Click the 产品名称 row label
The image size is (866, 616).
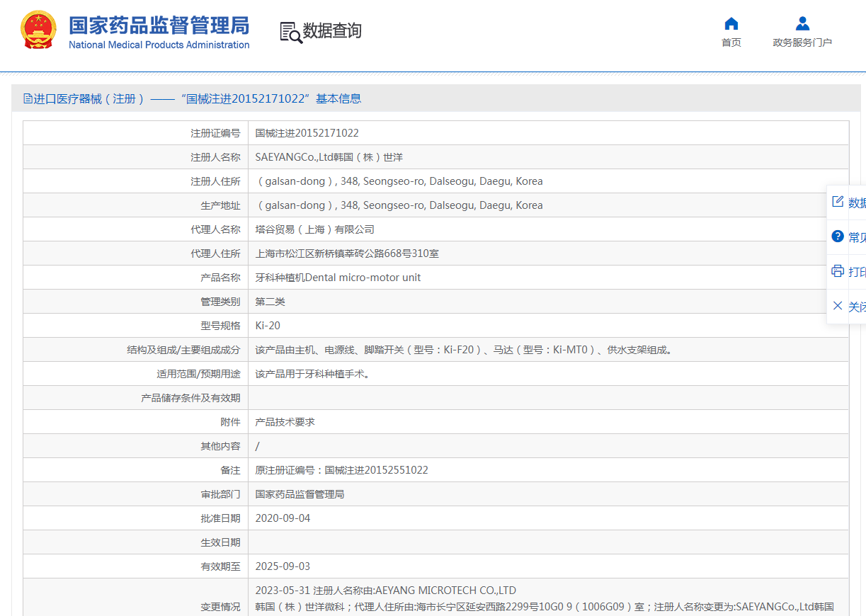click(x=220, y=278)
